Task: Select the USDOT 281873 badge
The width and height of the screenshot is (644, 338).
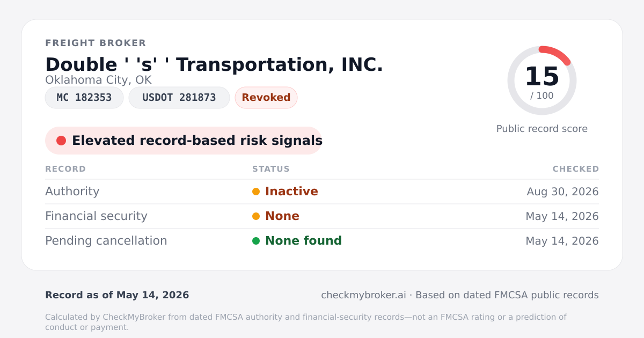Action: (x=179, y=98)
